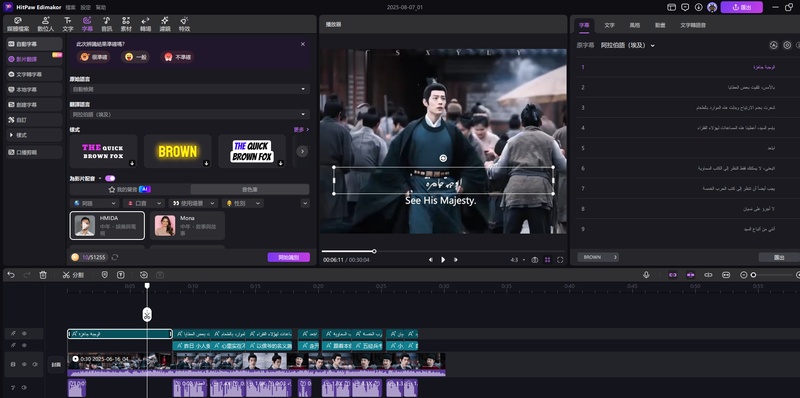
Task: Delete selected clip with trash icon
Action: [x=43, y=275]
